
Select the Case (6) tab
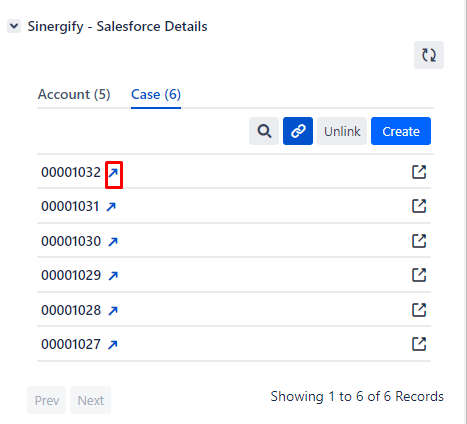click(x=156, y=94)
